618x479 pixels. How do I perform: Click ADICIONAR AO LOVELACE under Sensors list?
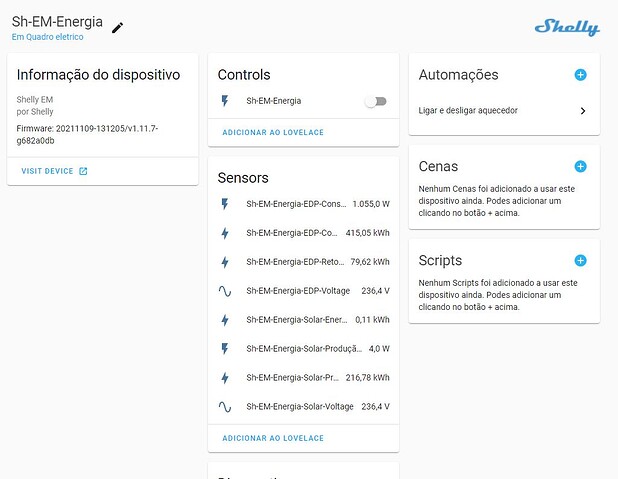(273, 438)
